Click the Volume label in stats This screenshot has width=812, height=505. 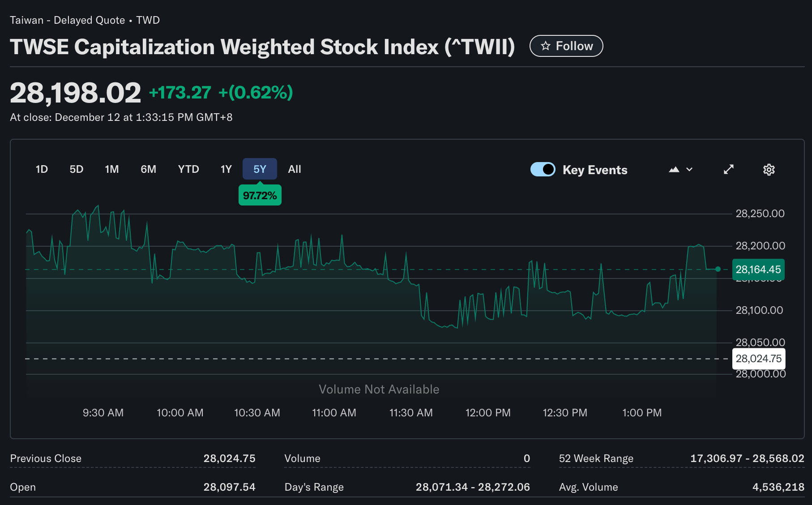[303, 458]
